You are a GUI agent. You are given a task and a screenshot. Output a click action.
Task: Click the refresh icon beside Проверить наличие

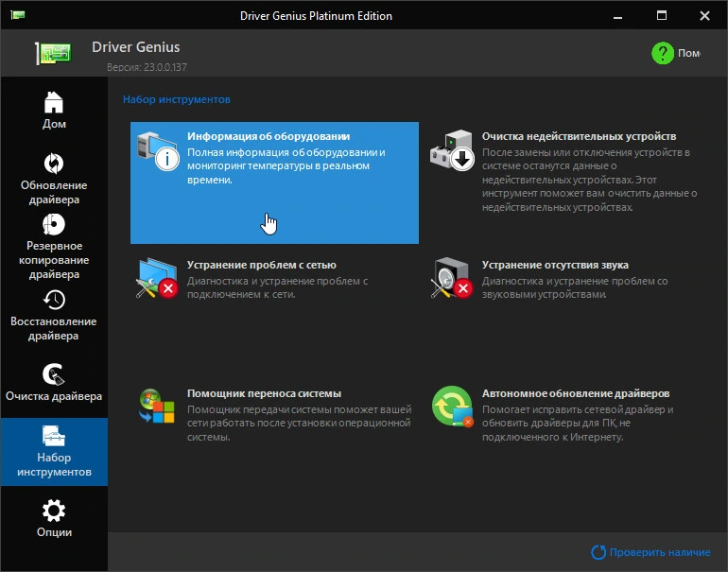pyautogui.click(x=598, y=552)
